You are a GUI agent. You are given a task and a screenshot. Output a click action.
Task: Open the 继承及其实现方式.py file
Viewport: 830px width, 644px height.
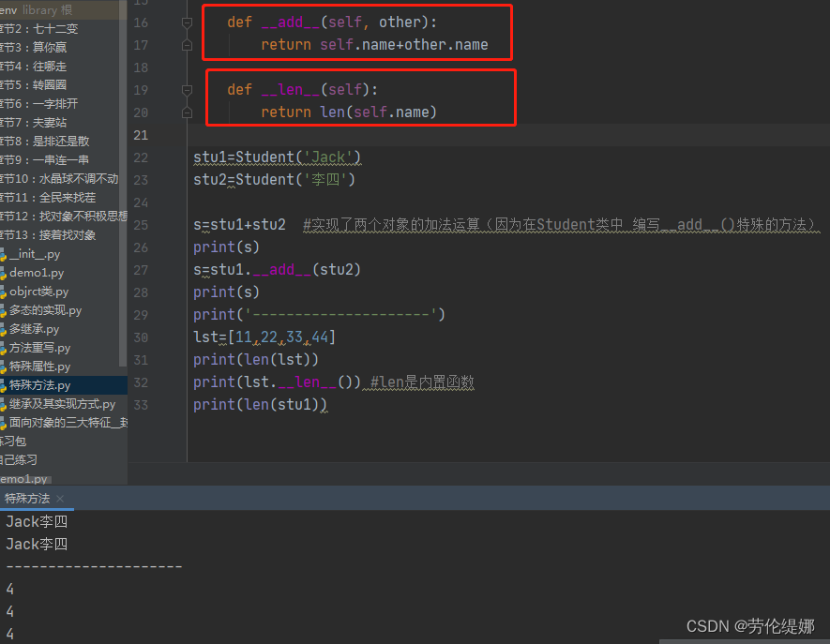pyautogui.click(x=63, y=404)
